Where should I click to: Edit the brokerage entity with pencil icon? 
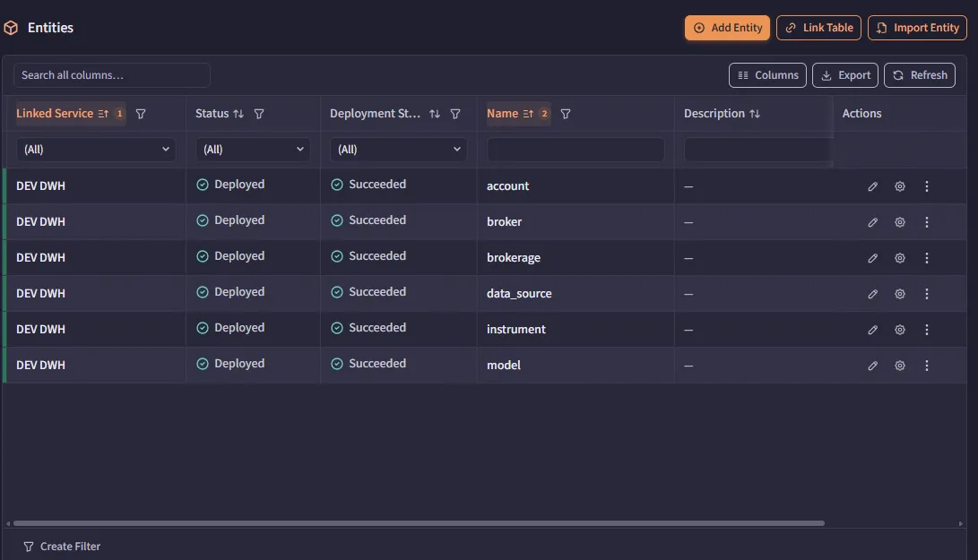pyautogui.click(x=872, y=258)
